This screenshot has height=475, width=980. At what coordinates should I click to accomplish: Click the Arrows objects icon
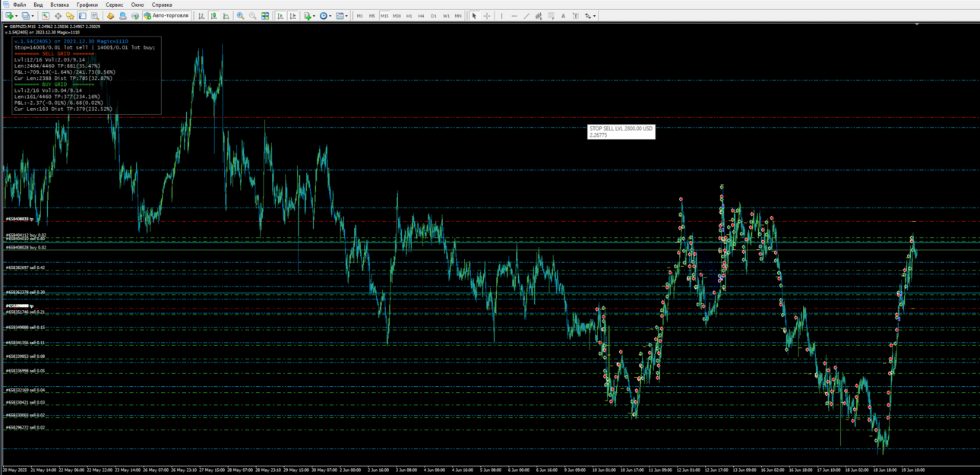588,15
